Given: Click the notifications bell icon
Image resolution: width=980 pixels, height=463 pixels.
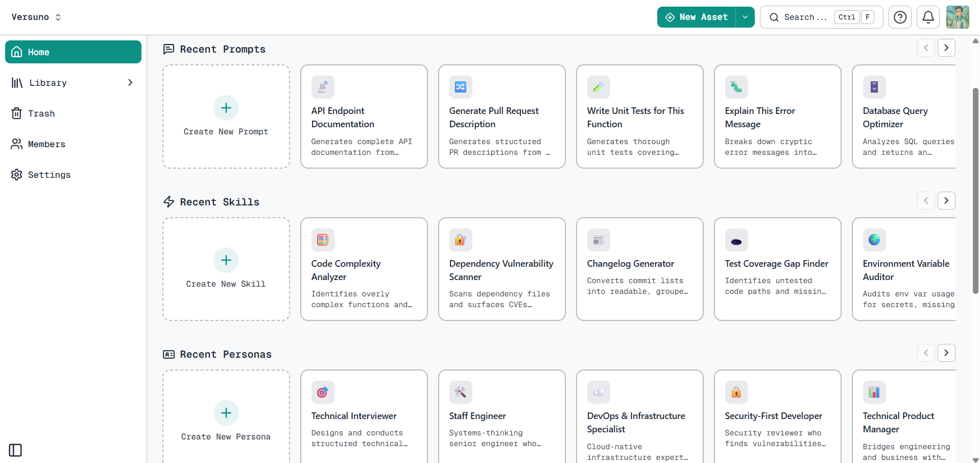Looking at the screenshot, I should pos(928,17).
